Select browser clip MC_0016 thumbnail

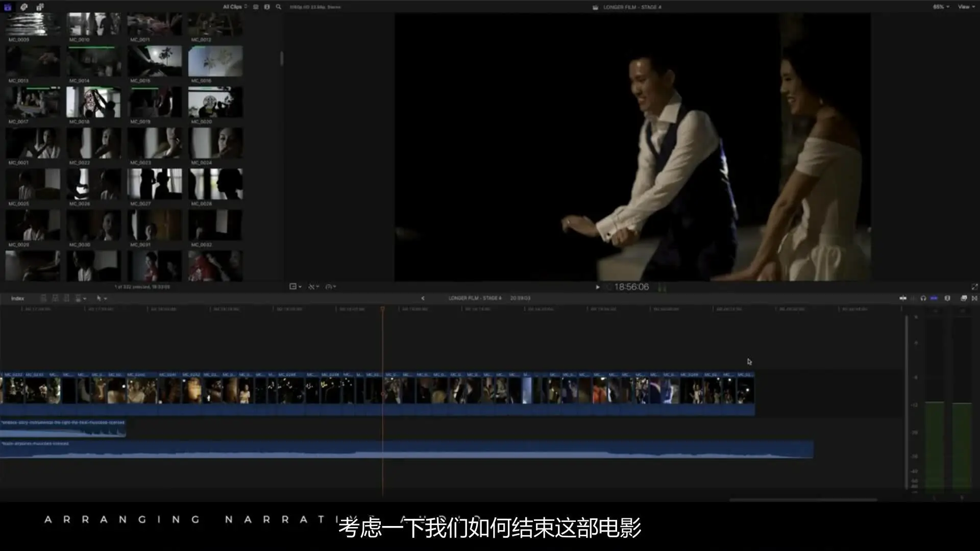tap(215, 61)
